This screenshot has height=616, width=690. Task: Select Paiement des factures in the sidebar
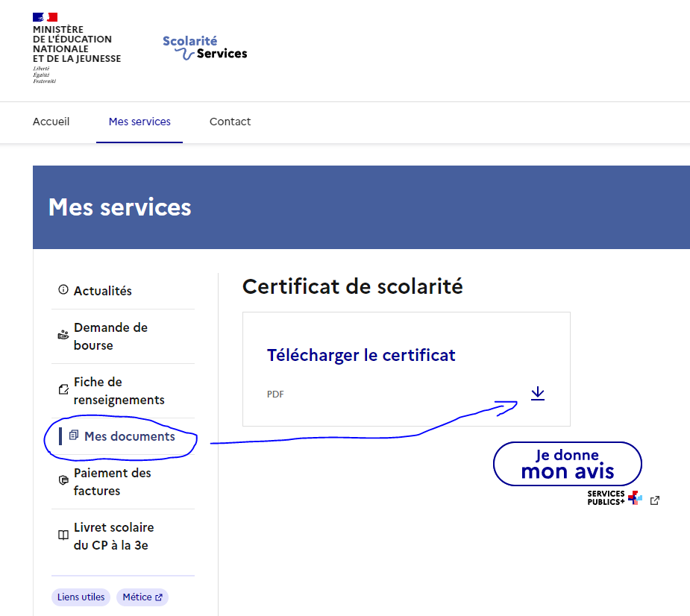click(112, 482)
